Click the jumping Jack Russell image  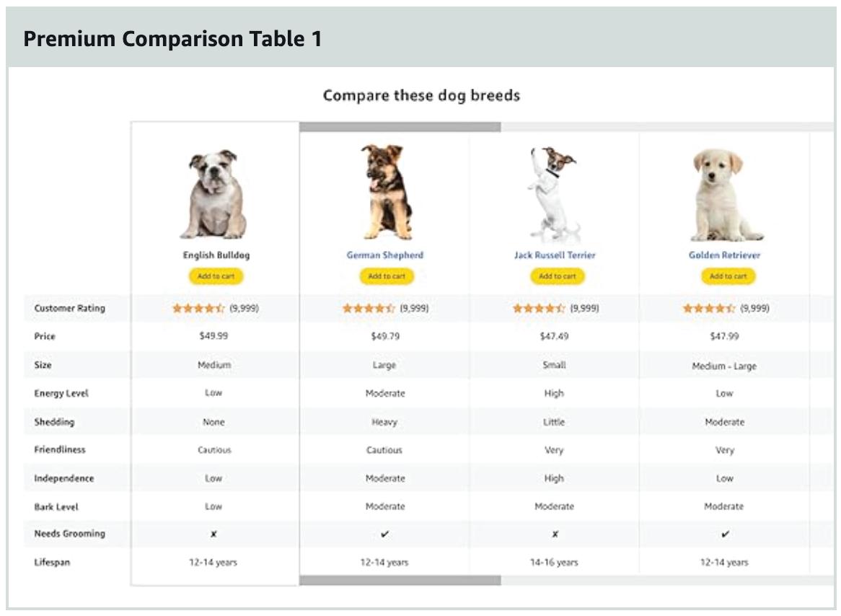[554, 194]
